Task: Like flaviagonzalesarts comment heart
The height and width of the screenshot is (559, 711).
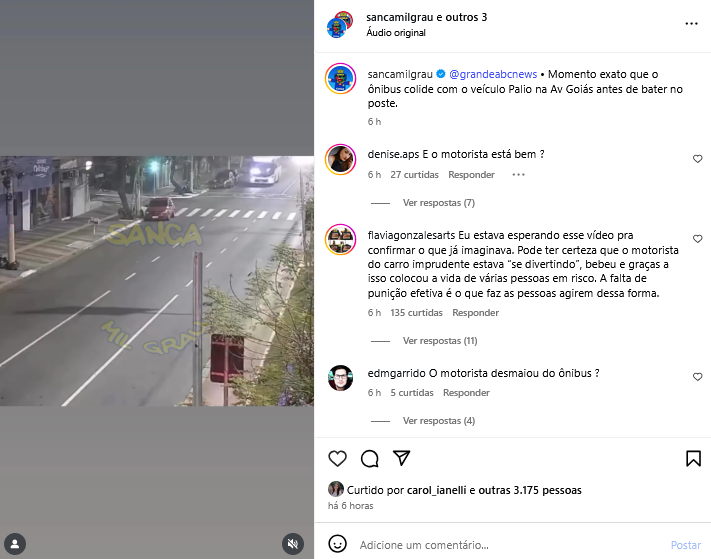Action: pyautogui.click(x=697, y=239)
